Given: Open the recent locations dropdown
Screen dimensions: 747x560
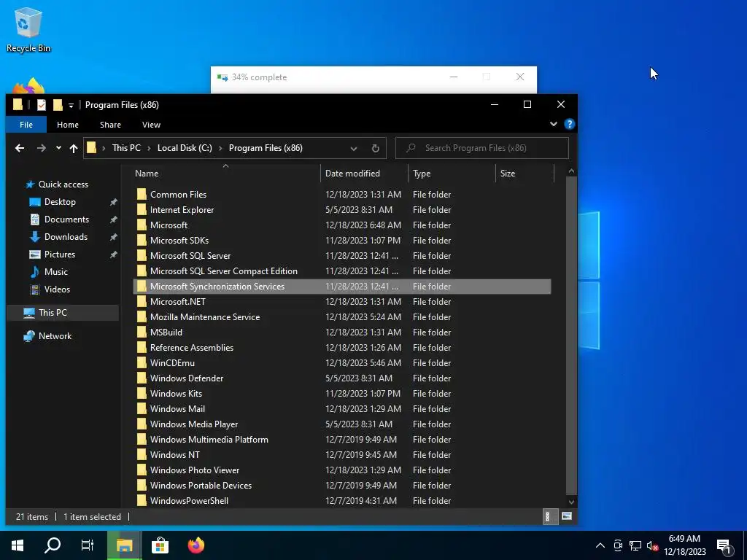Looking at the screenshot, I should click(x=58, y=148).
